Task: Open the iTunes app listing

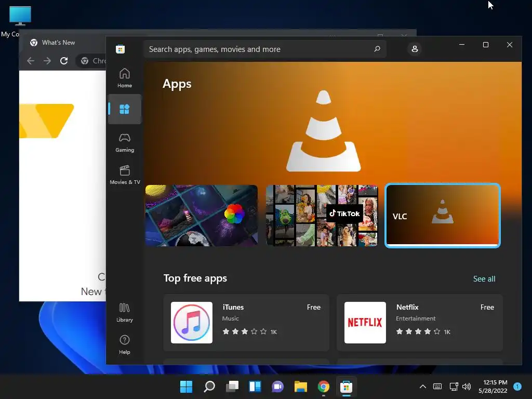Action: click(x=246, y=322)
